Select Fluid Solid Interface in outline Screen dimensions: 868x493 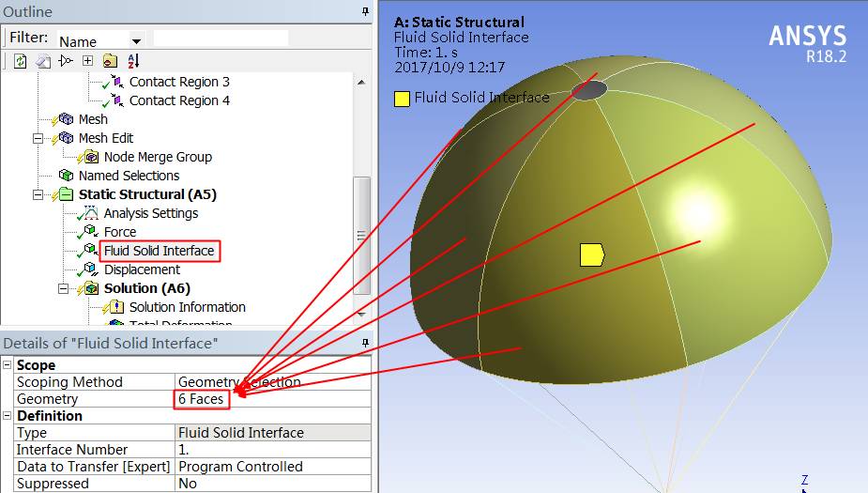click(x=160, y=251)
